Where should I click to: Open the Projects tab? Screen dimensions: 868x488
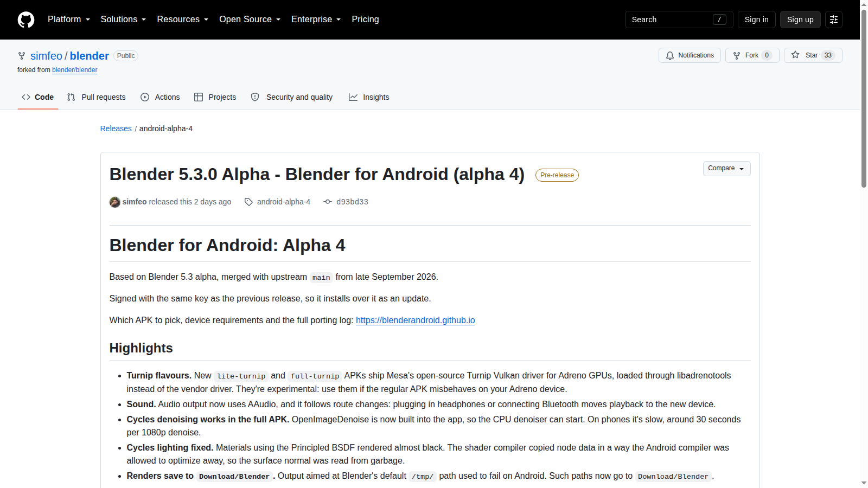pyautogui.click(x=215, y=97)
